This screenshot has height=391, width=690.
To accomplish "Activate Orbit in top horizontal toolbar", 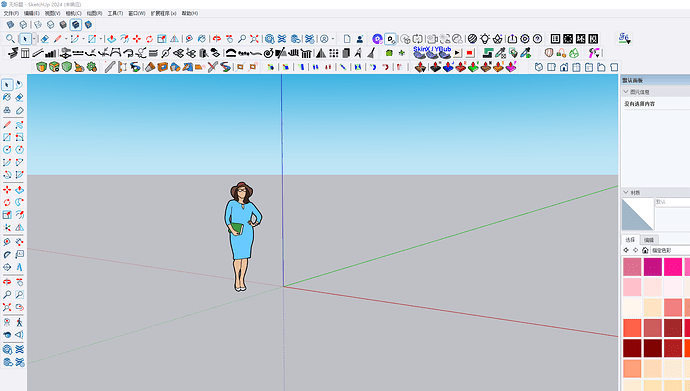I will [x=217, y=39].
